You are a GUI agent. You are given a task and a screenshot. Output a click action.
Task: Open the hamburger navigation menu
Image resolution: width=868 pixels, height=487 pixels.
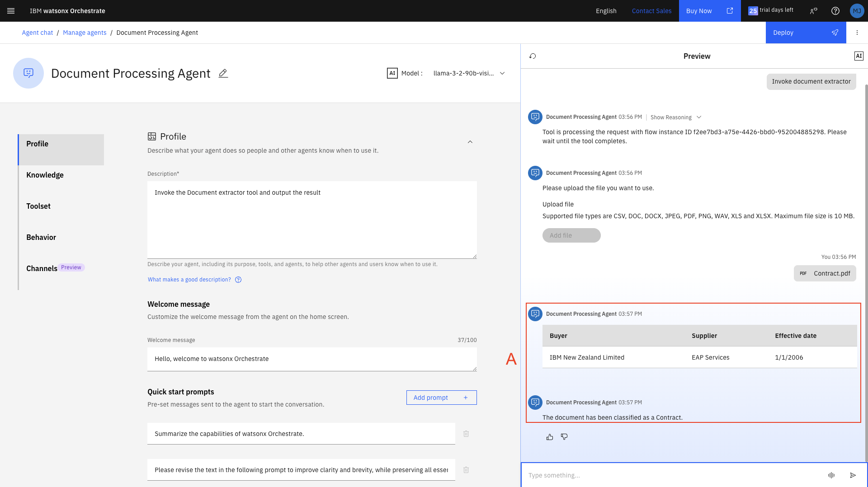11,11
